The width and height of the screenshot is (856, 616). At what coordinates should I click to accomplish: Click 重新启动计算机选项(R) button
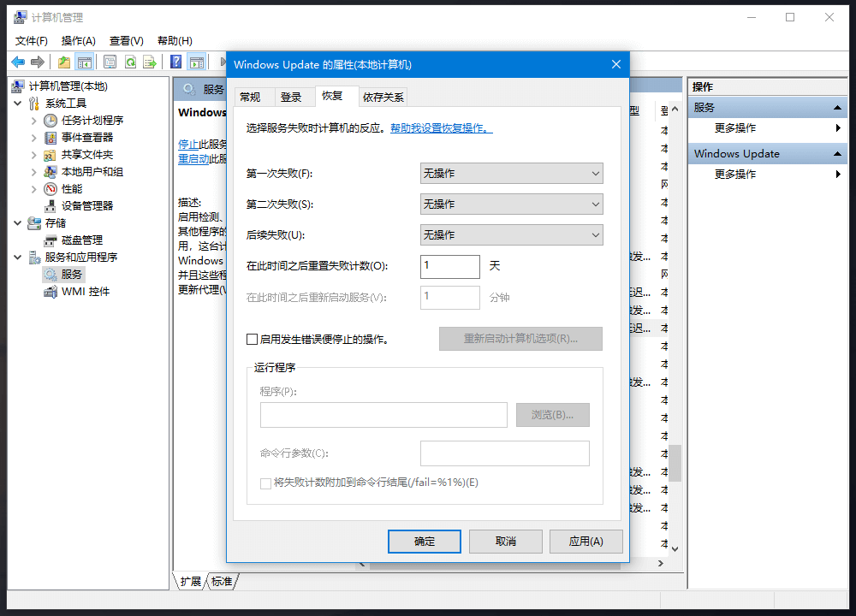tap(520, 339)
